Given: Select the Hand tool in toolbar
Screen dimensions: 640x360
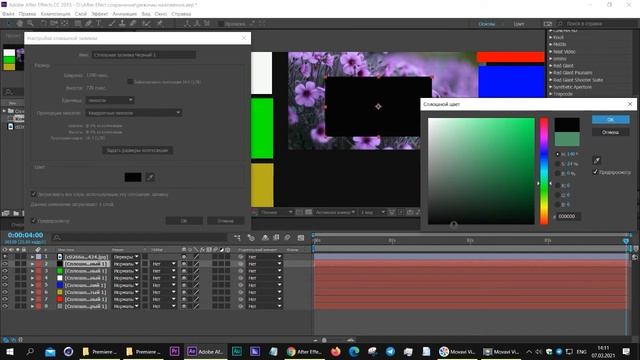Looking at the screenshot, I should pyautogui.click(x=19, y=24).
